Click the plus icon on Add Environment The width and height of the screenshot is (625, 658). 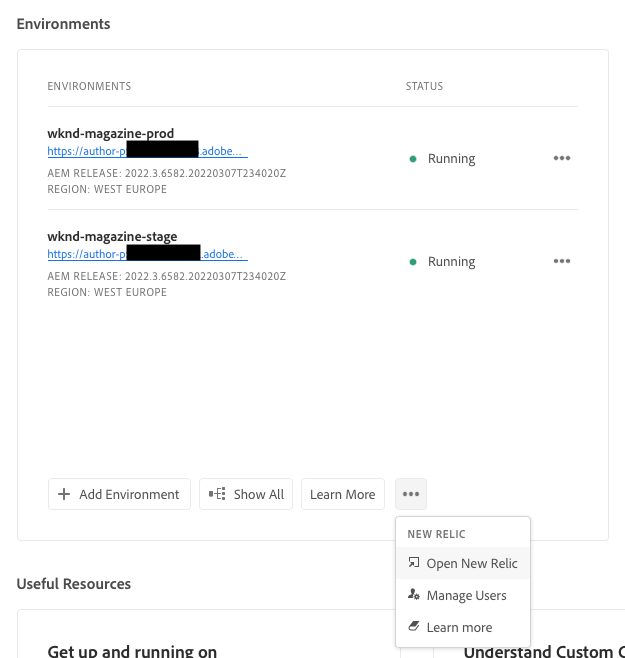(x=64, y=494)
